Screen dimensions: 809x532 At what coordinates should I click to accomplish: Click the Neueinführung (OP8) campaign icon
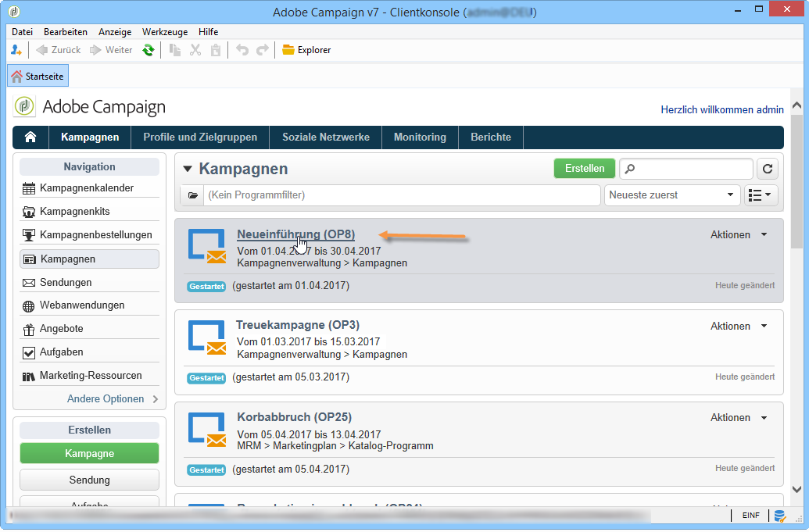[x=207, y=246]
